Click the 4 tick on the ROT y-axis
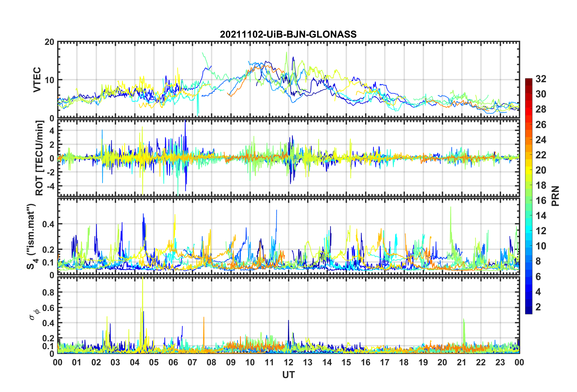 point(52,130)
